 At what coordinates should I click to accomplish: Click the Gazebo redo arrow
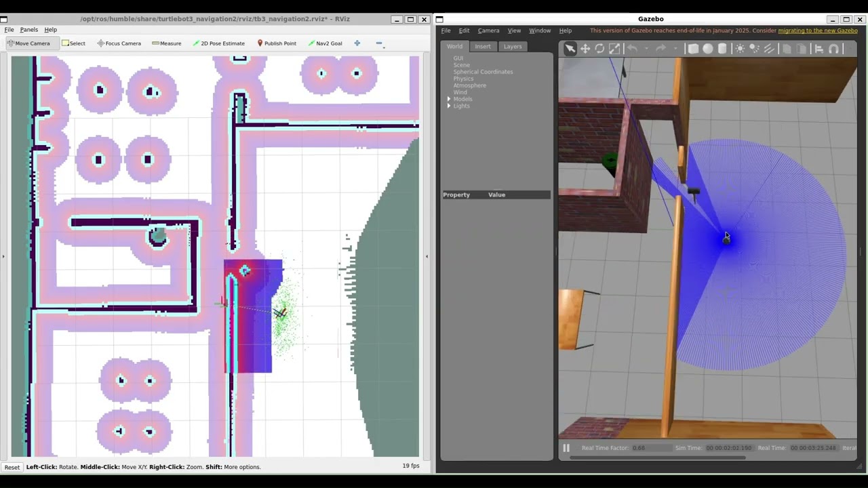click(x=661, y=49)
